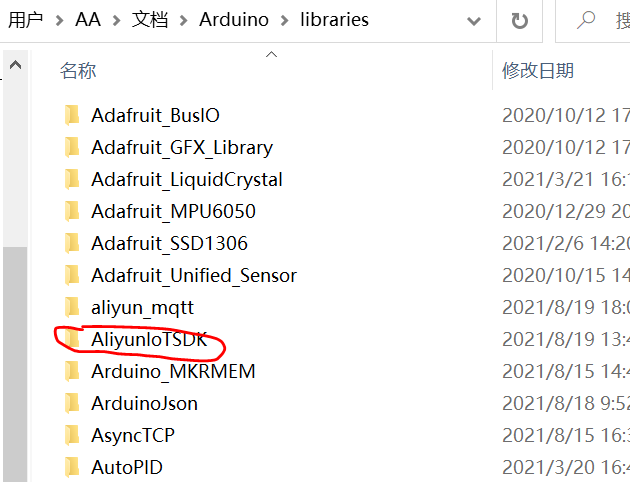This screenshot has height=482, width=630.
Task: Select the Adafruit_BusIO folder icon
Action: [72, 115]
